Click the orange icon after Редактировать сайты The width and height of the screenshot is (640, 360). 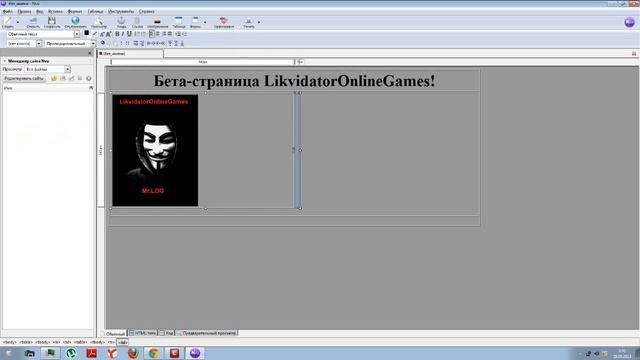(x=54, y=78)
